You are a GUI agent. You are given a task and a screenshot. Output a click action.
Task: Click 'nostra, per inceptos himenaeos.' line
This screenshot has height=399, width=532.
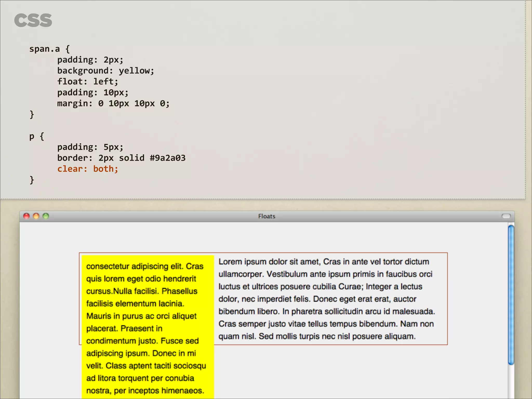[x=145, y=391]
